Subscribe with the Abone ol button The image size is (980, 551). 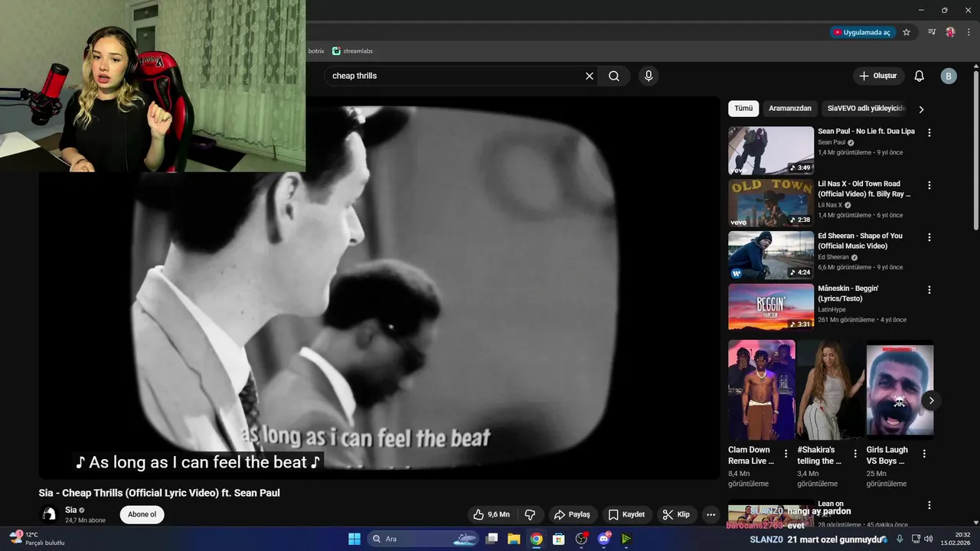click(142, 514)
